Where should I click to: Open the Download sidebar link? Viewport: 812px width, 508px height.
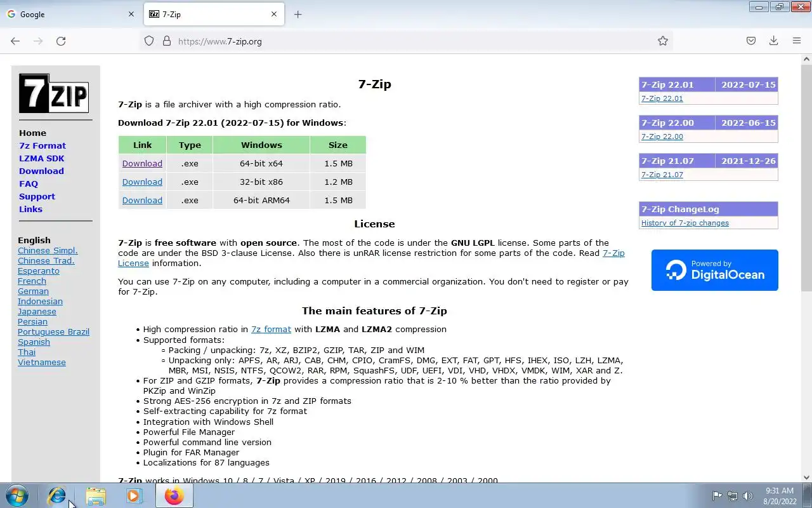coord(41,171)
